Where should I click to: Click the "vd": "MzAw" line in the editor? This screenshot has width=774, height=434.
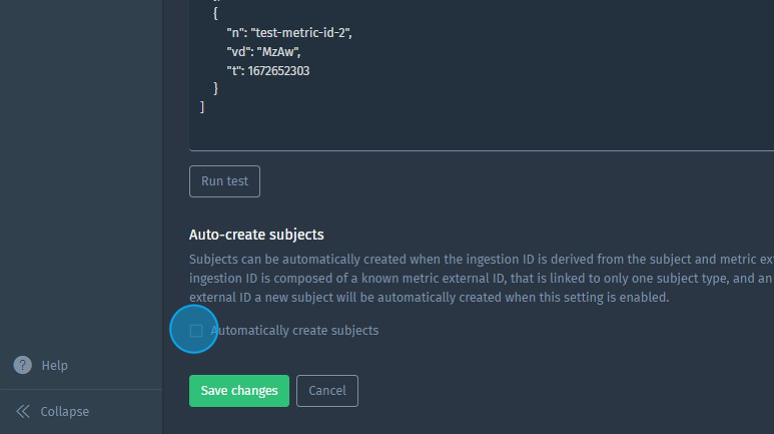(x=263, y=52)
